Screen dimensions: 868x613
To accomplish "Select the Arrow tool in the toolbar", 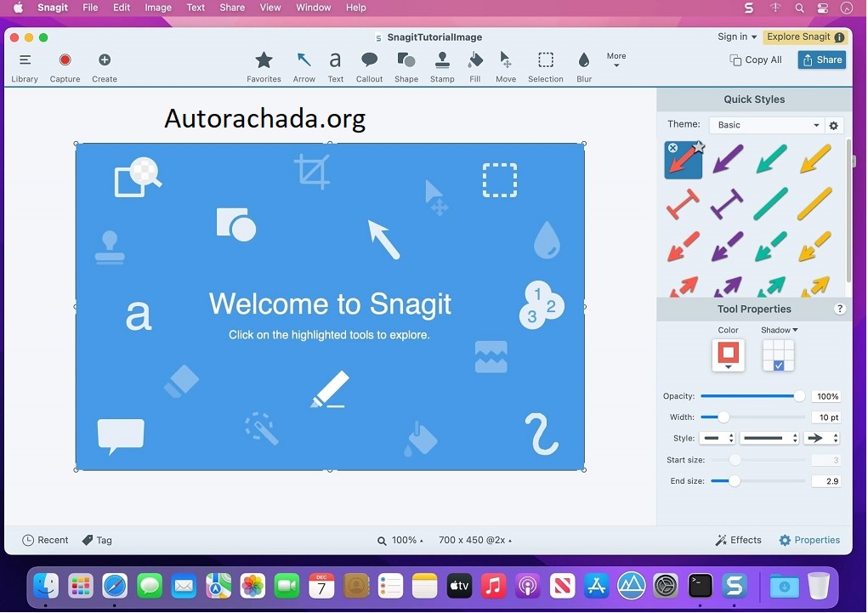I will [304, 66].
